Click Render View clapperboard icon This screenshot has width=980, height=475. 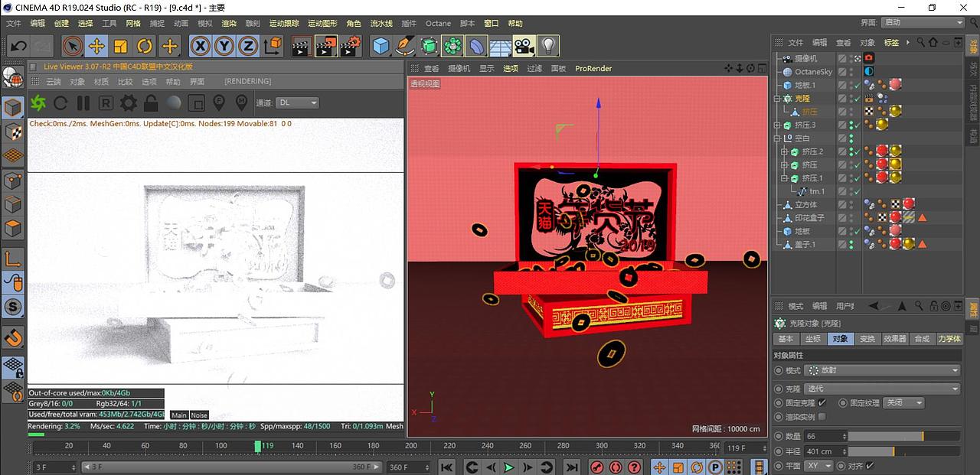pyautogui.click(x=302, y=47)
